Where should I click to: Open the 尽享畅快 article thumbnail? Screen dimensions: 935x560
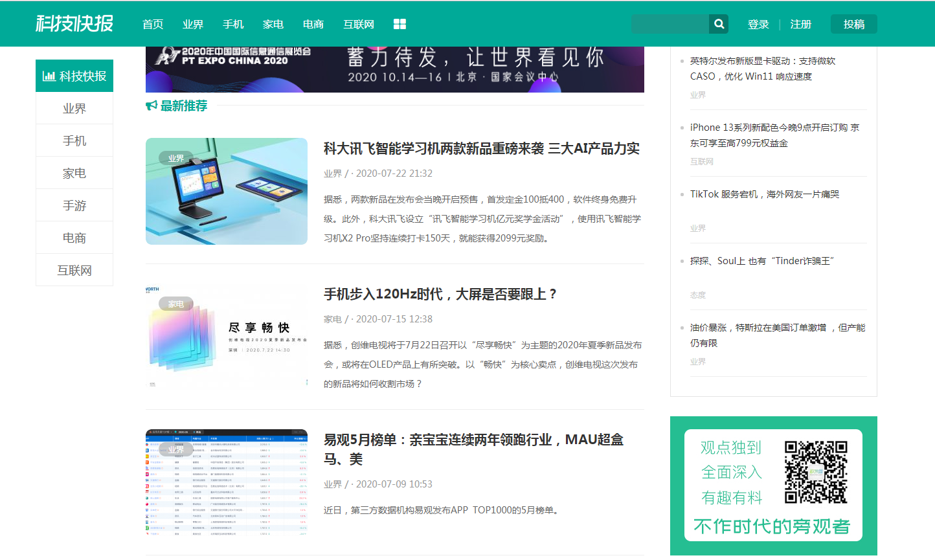227,337
